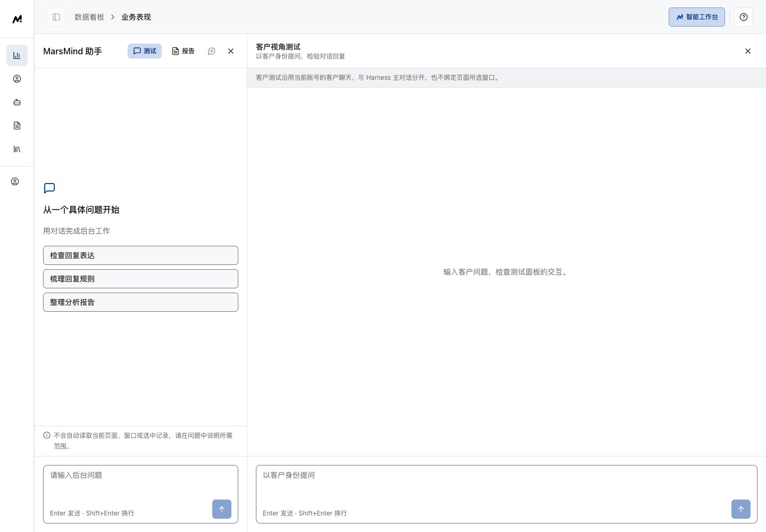Open the help question mark icon
Screen dimensions: 766x532
(744, 17)
